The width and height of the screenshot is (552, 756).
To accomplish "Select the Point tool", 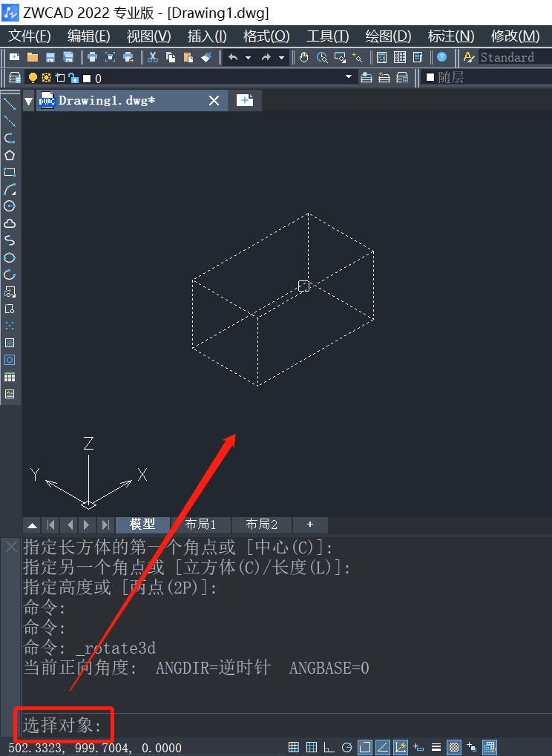I will pos(10,326).
